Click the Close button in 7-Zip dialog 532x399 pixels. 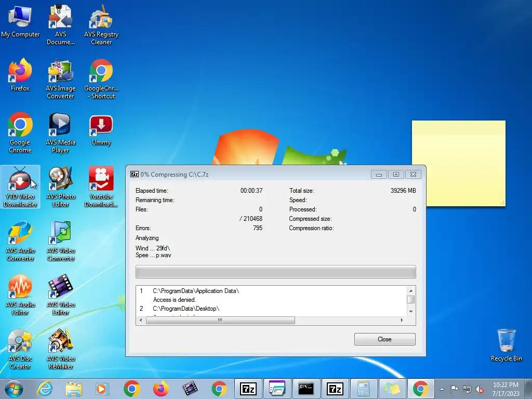pyautogui.click(x=385, y=339)
